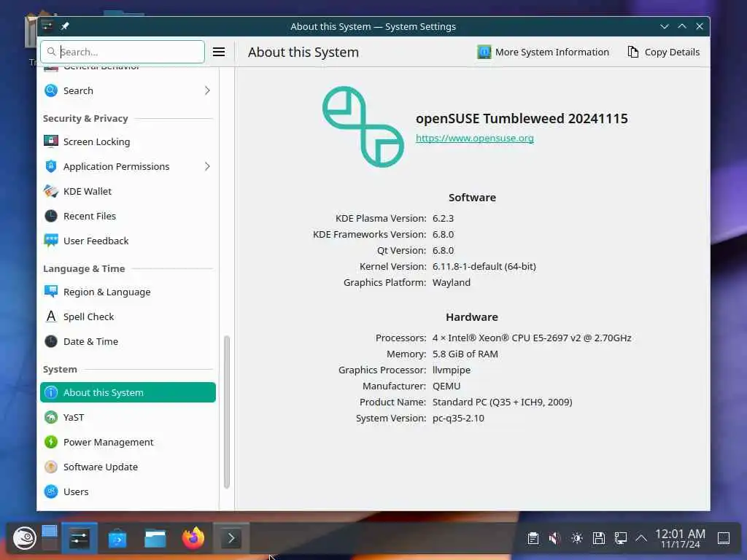Click the Kernel Version value 6.11.8-1-default
This screenshot has width=747, height=560.
click(484, 266)
